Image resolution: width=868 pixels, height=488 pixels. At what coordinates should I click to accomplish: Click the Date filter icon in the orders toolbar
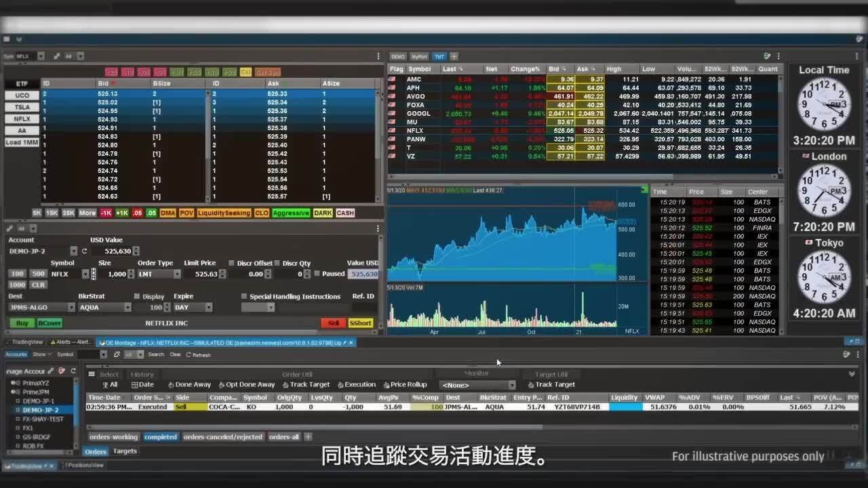tap(134, 384)
